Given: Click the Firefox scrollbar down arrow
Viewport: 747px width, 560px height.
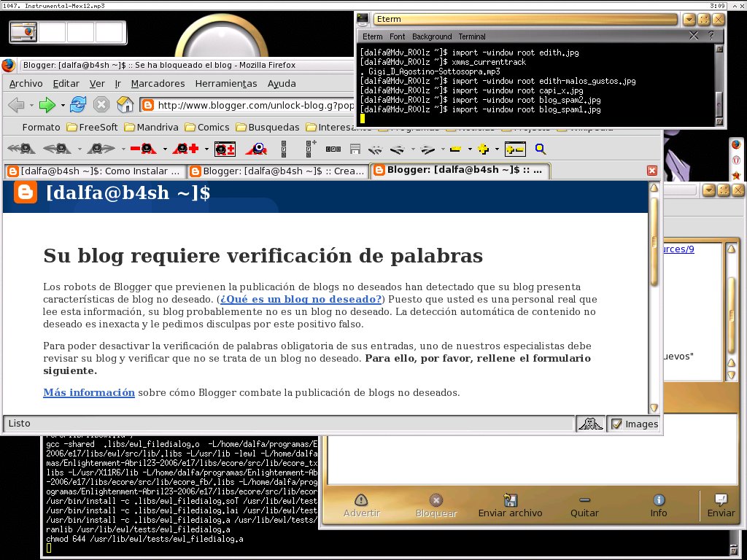Looking at the screenshot, I should 654,408.
